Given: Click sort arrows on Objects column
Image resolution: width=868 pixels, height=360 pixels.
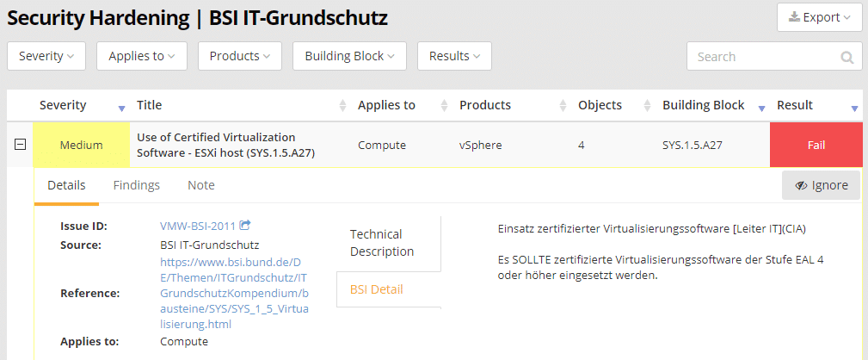Looking at the screenshot, I should tap(647, 105).
